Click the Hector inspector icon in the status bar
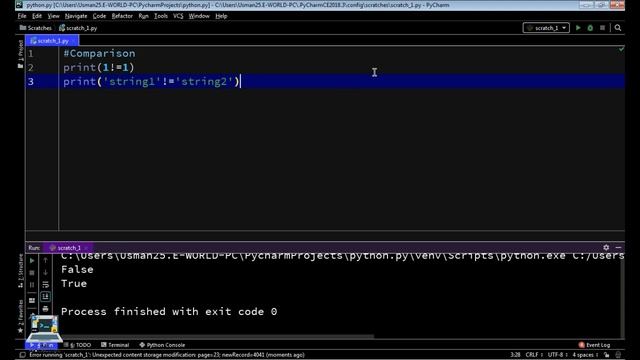The image size is (640, 360). (x=618, y=355)
